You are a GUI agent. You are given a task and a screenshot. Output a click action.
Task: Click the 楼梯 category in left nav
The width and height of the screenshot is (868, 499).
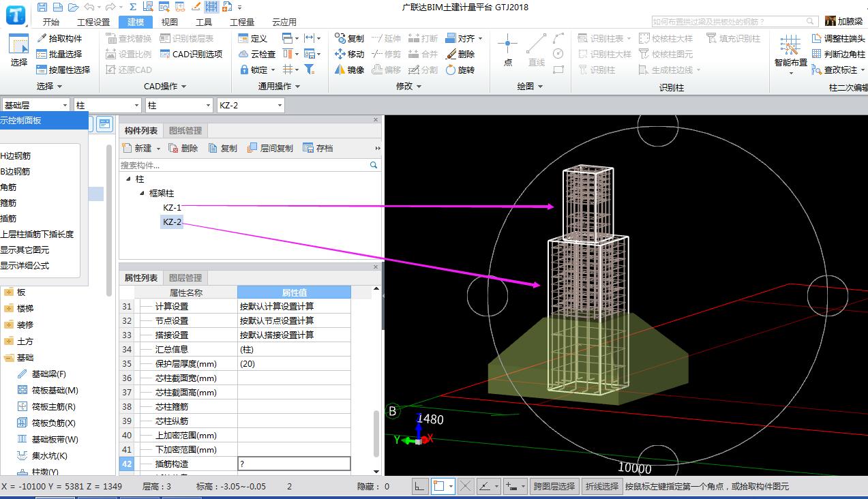(x=18, y=308)
